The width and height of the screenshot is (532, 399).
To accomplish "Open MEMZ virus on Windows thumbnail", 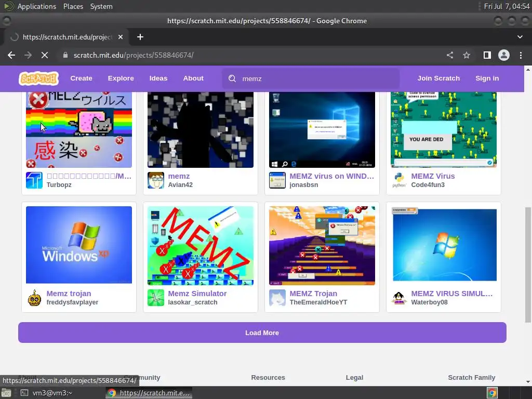I will (x=322, y=129).
